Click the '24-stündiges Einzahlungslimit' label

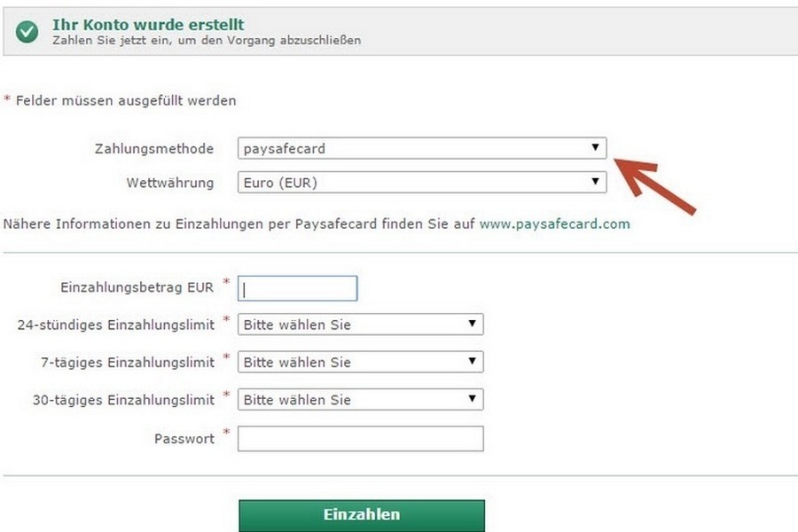[x=115, y=325]
